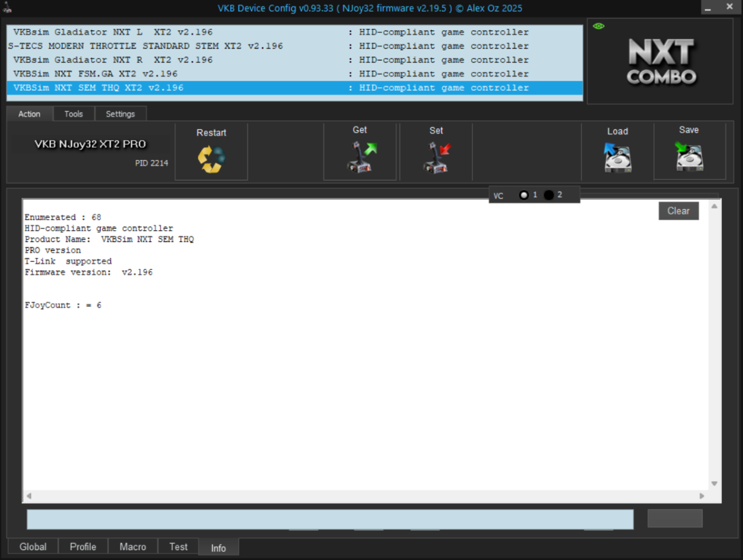This screenshot has width=743, height=560.
Task: Click the app icon in title bar
Action: click(7, 7)
